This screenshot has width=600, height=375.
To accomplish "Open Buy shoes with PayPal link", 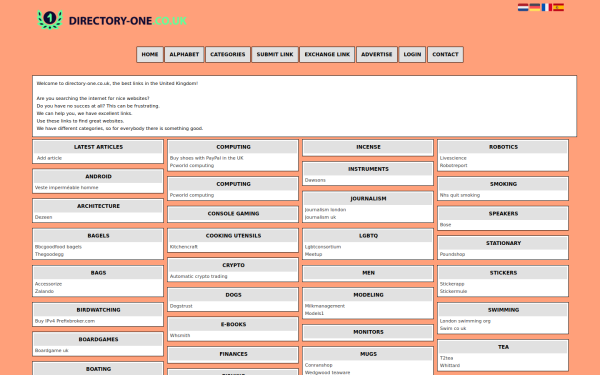I will click(207, 158).
